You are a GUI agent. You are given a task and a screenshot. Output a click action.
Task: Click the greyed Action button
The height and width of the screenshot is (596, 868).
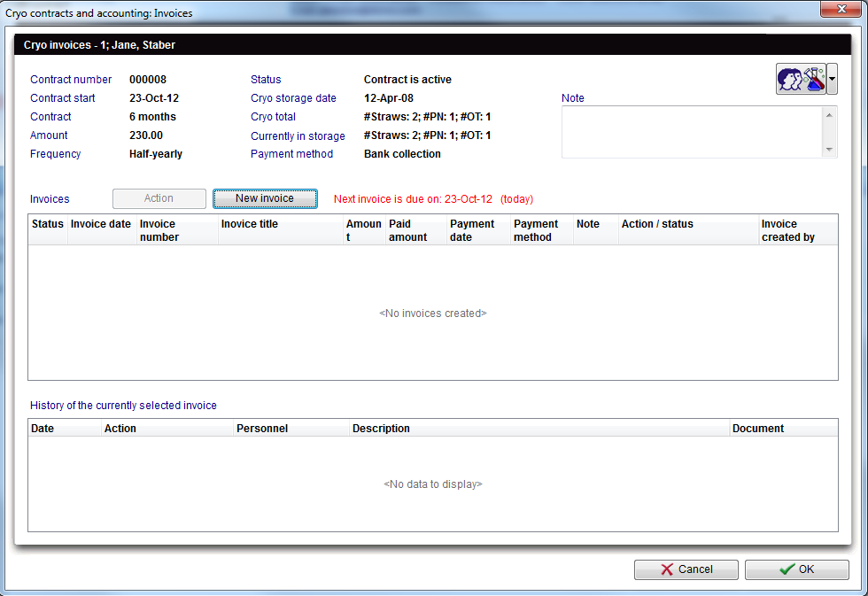[x=159, y=198]
